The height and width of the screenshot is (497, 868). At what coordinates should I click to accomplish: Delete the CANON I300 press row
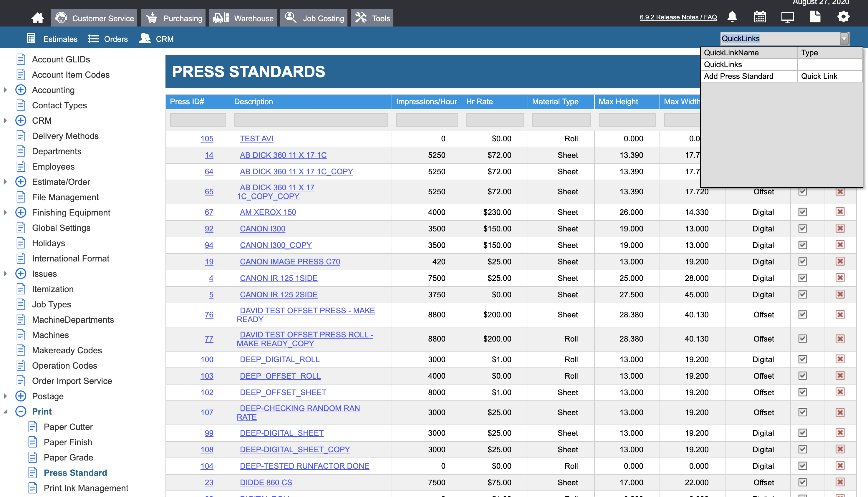pyautogui.click(x=840, y=228)
